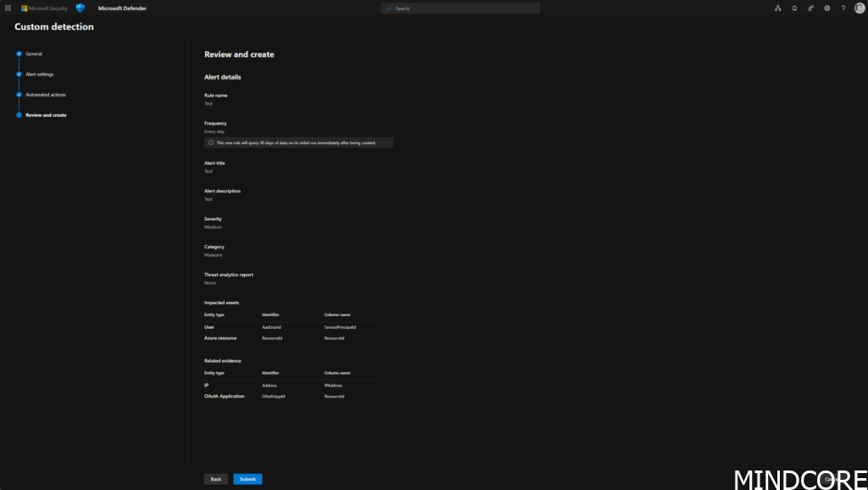Click the Related evidence section label
868x490 pixels.
(223, 361)
